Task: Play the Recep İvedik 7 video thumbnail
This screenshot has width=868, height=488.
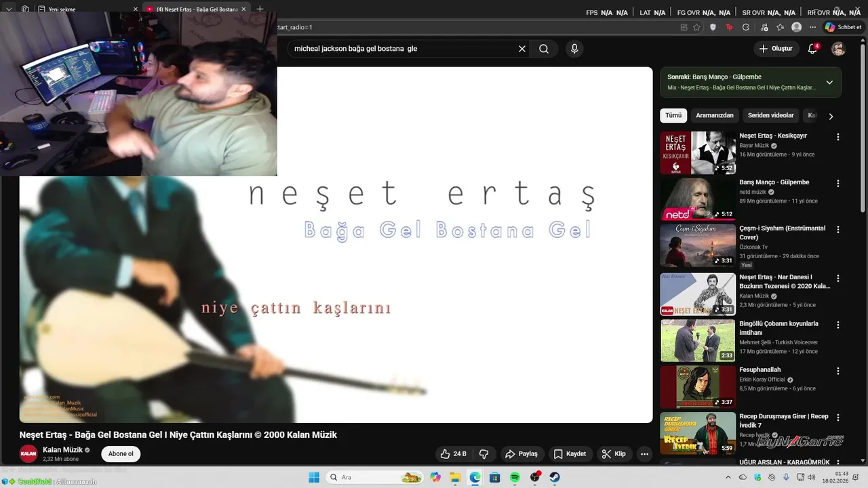Action: click(698, 433)
